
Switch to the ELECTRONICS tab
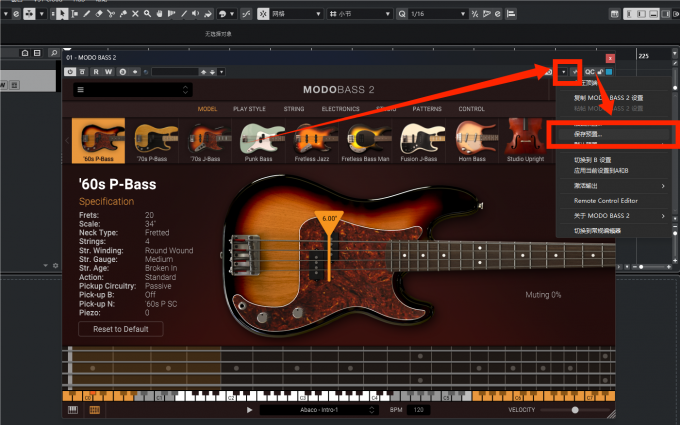340,109
